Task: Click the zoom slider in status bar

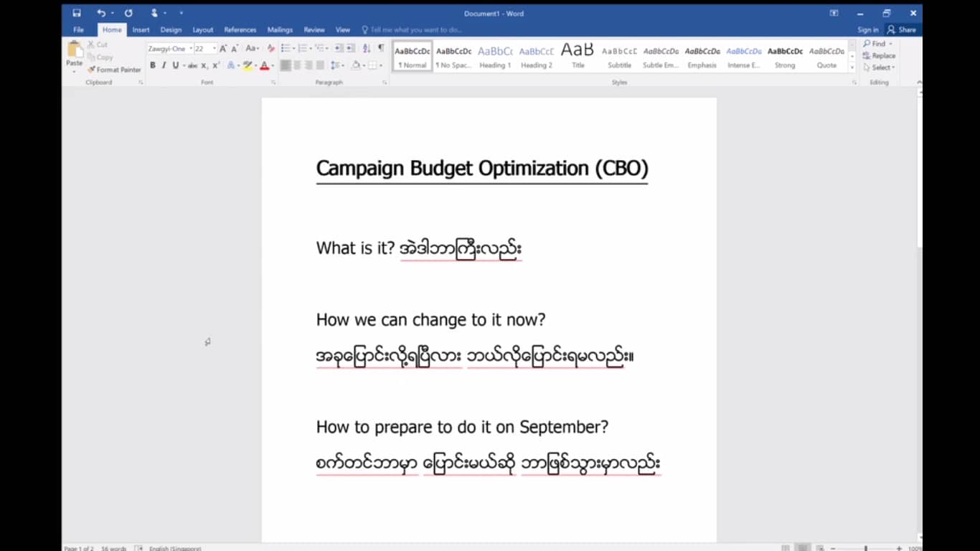Action: 865,547
